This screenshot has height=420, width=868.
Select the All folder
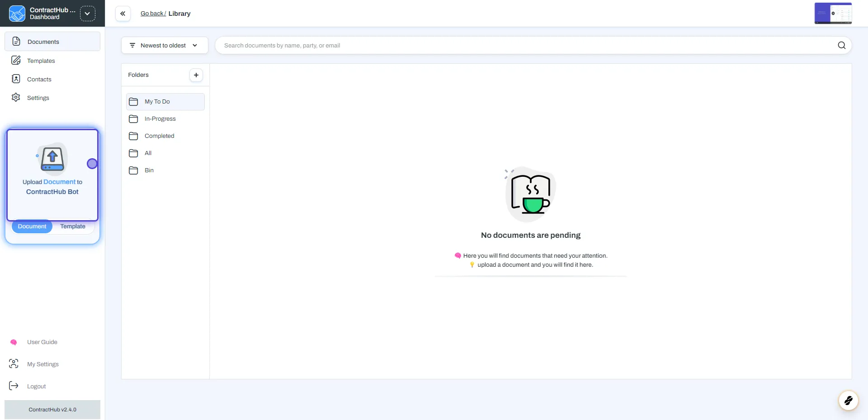[x=165, y=153]
